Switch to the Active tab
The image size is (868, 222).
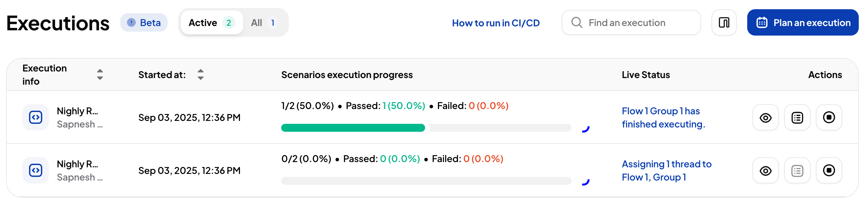[x=211, y=22]
